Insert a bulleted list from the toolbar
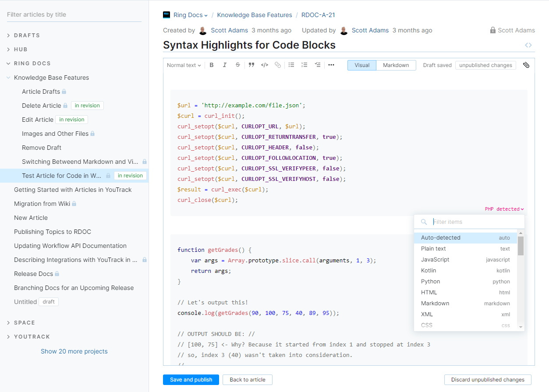549x392 pixels. coord(291,65)
